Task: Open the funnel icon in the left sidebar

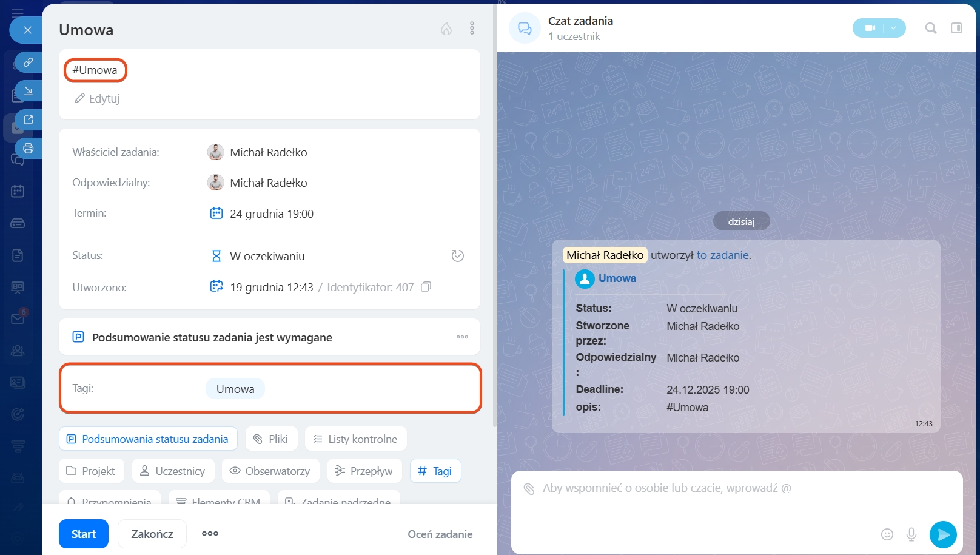Action: click(x=18, y=446)
